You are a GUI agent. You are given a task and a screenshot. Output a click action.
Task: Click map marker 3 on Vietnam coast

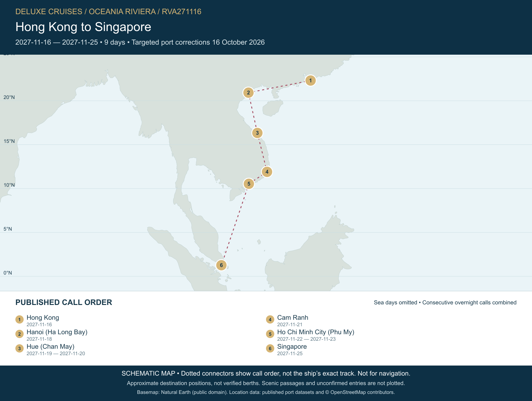257,133
